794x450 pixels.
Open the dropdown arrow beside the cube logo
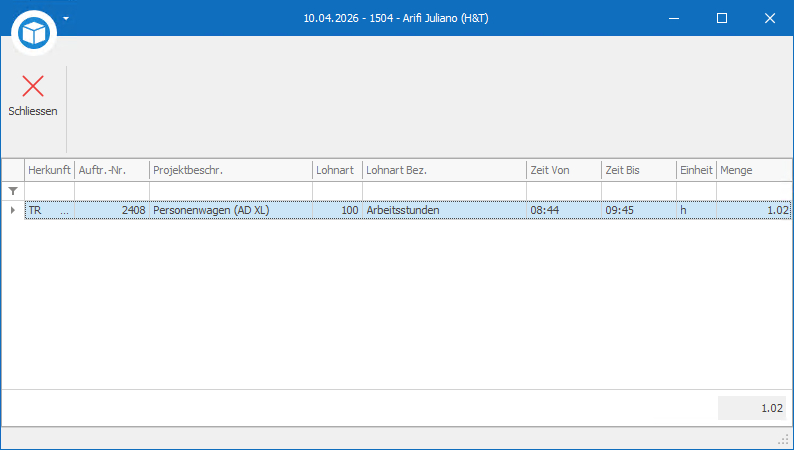[x=66, y=19]
